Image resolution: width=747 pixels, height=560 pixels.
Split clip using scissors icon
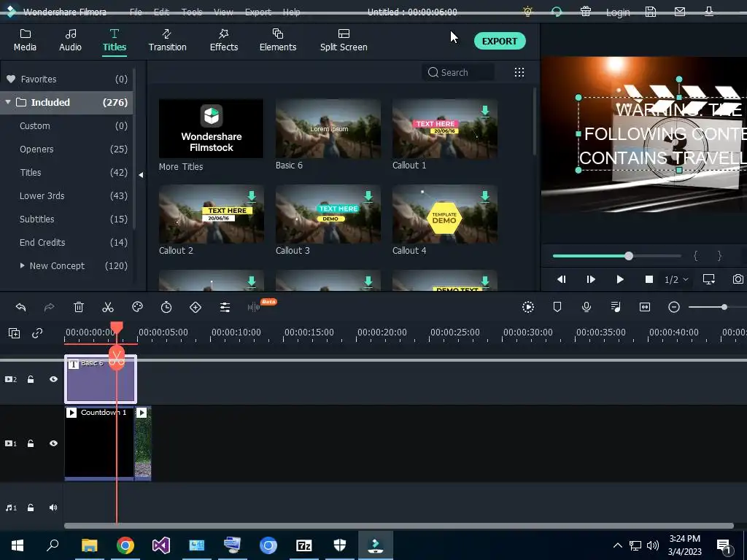pos(108,307)
